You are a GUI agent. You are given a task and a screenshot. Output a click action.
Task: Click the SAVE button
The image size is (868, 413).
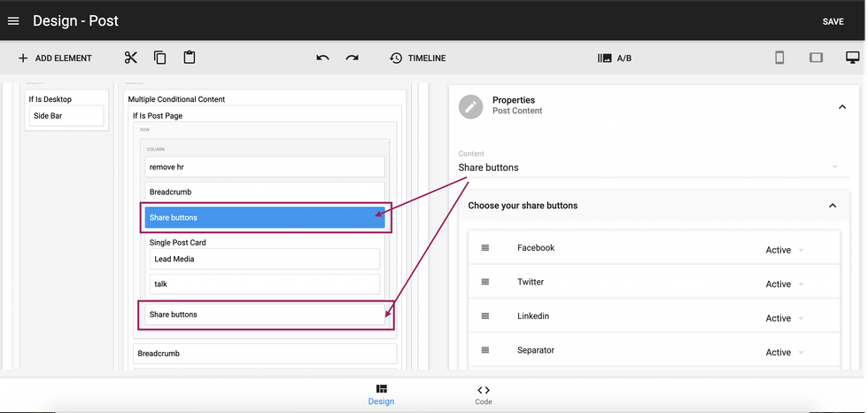(x=833, y=21)
